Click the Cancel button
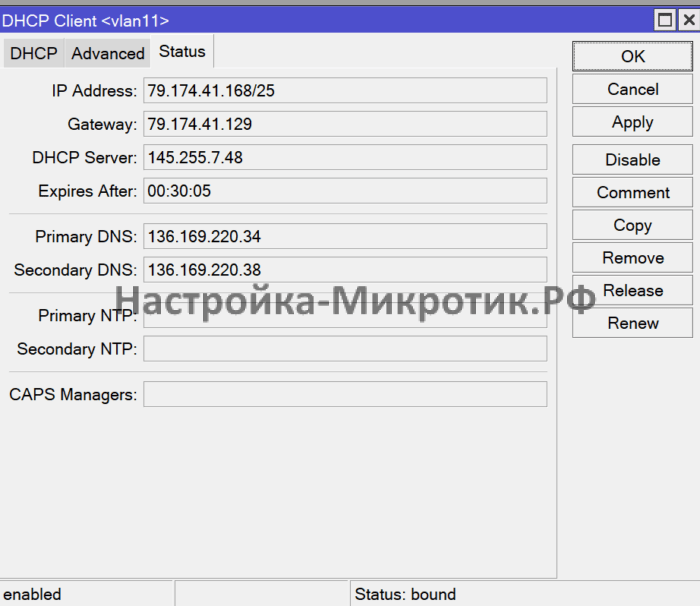 pos(632,89)
